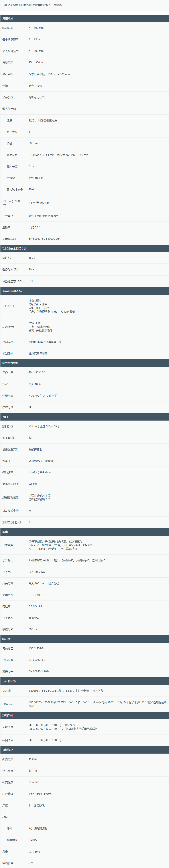This screenshot has height=868, width=169.
Task: Click the MTTFd value '560 a'
Action: coord(32,258)
